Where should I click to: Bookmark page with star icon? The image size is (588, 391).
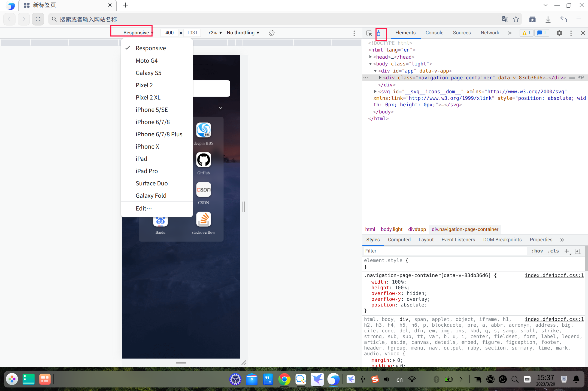point(516,19)
